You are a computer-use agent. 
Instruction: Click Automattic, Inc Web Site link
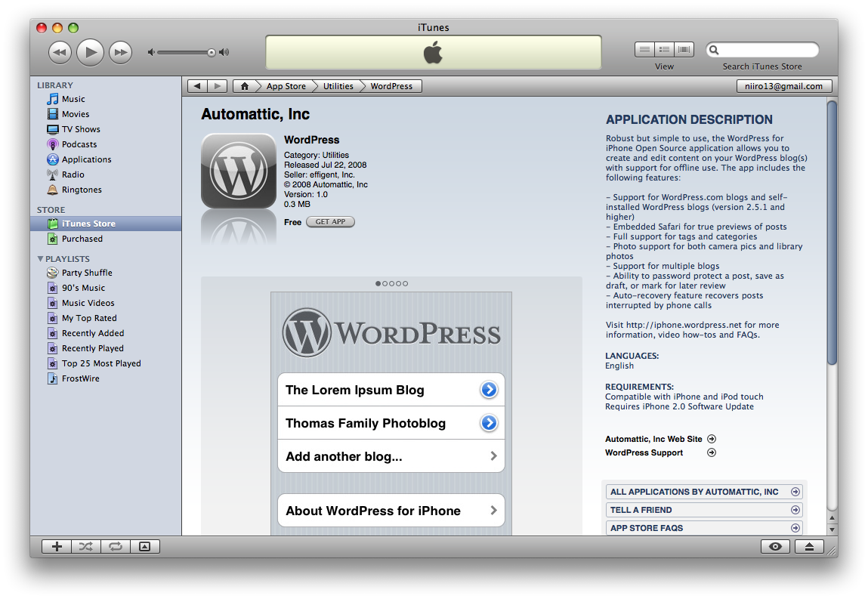[660, 439]
